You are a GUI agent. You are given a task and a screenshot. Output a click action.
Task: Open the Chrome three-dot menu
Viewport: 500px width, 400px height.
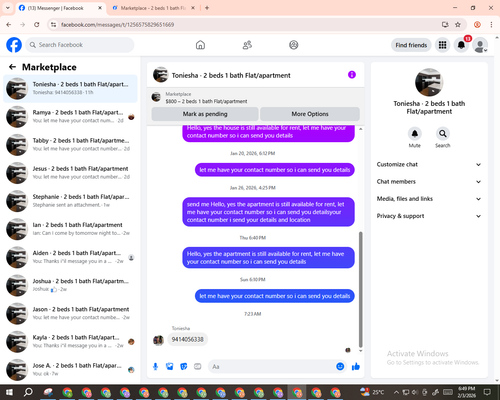tap(491, 25)
